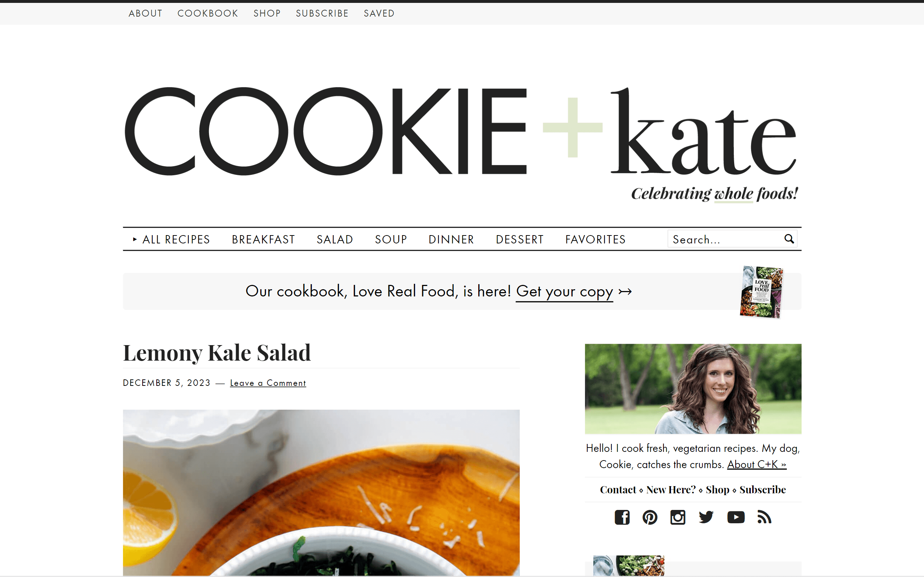Screen dimensions: 924x577
Task: Open the About C+K link
Action: 757,464
